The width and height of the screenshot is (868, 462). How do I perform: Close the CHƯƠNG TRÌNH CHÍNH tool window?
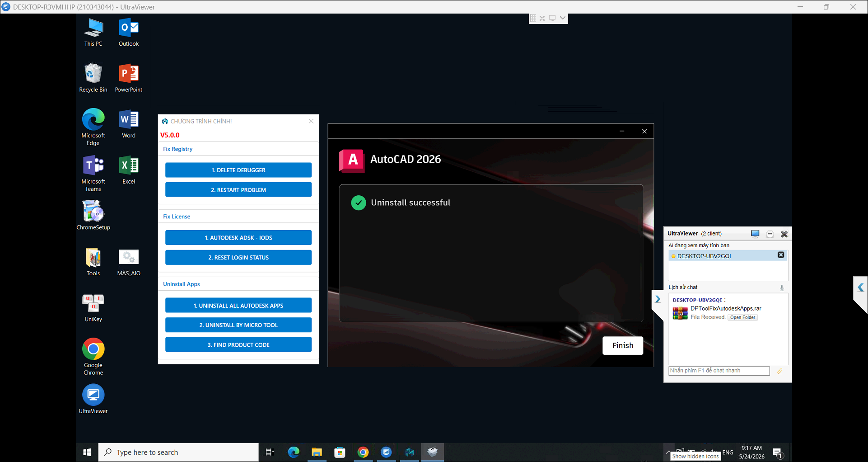click(311, 121)
